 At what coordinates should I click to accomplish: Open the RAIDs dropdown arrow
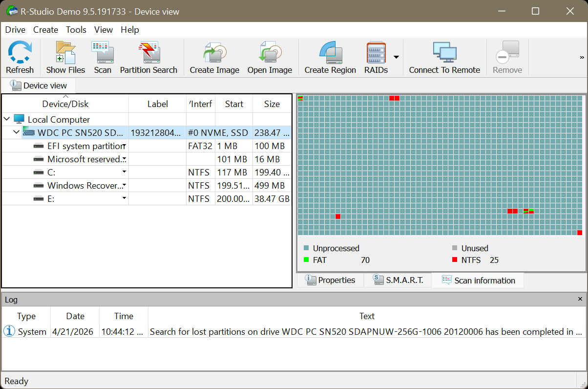click(396, 57)
